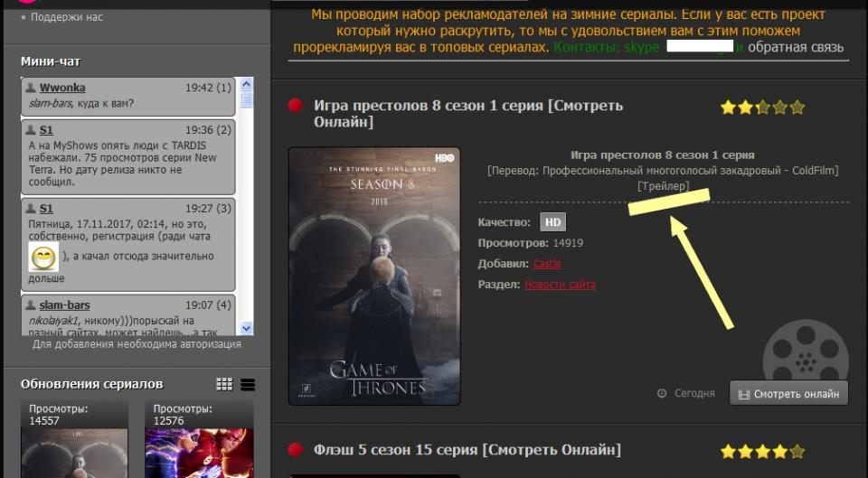Click red bullet beside Игра престолов title
The image size is (868, 478).
tap(295, 106)
